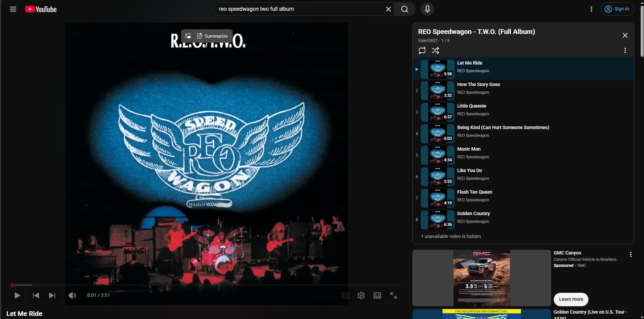Select Being Kind (Can Hurt Someone Sometimes)
Image resolution: width=644 pixels, height=319 pixels.
click(x=503, y=127)
